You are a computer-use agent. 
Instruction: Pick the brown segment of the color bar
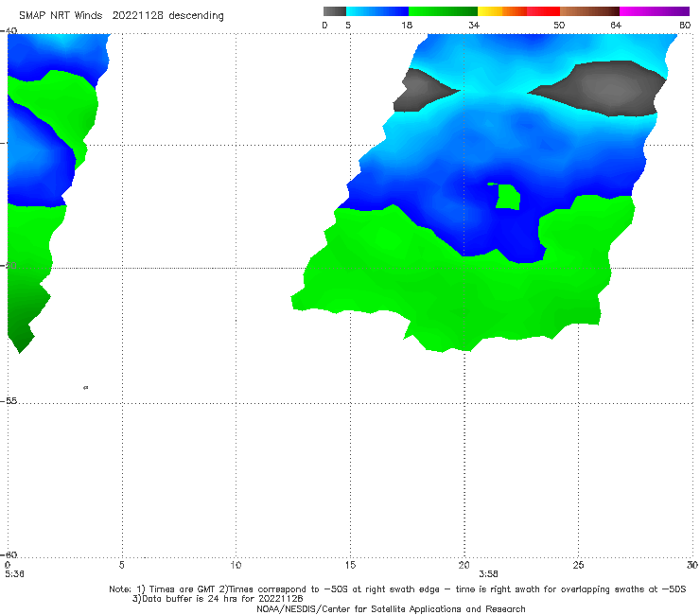click(589, 11)
